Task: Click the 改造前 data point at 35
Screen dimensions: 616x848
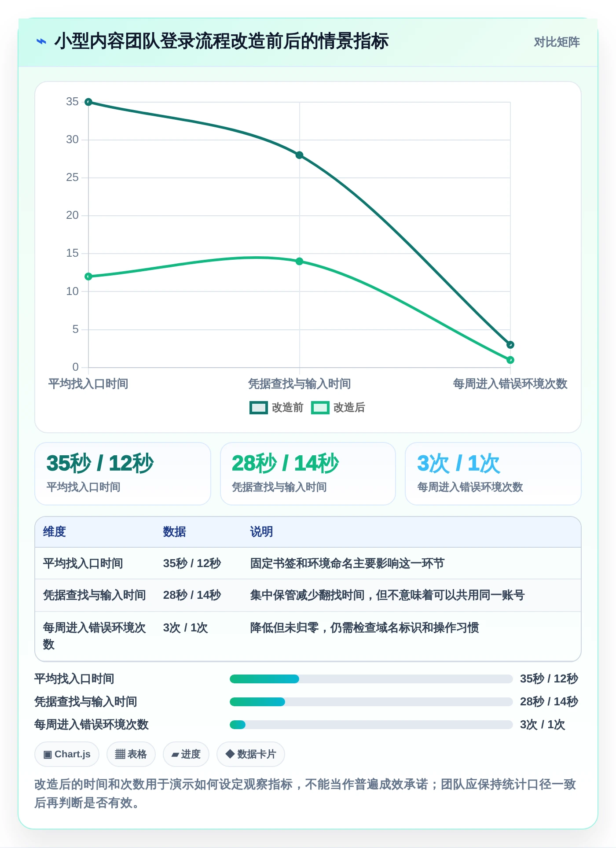Action: (88, 102)
